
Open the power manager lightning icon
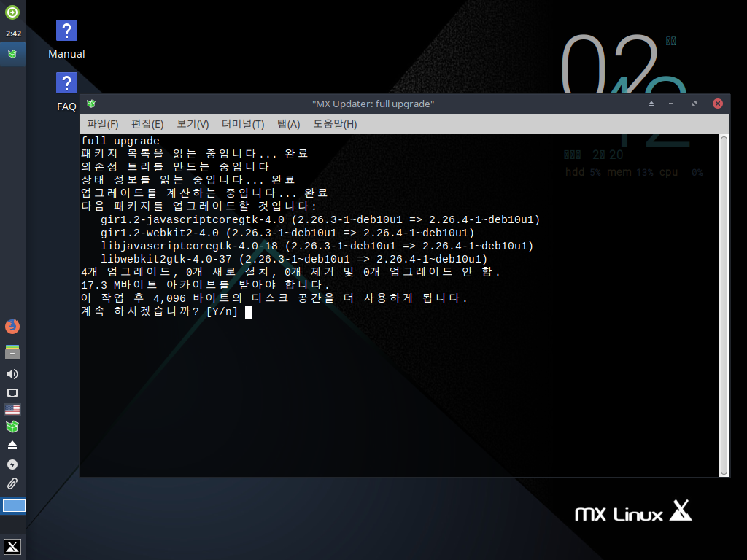pos(12,464)
